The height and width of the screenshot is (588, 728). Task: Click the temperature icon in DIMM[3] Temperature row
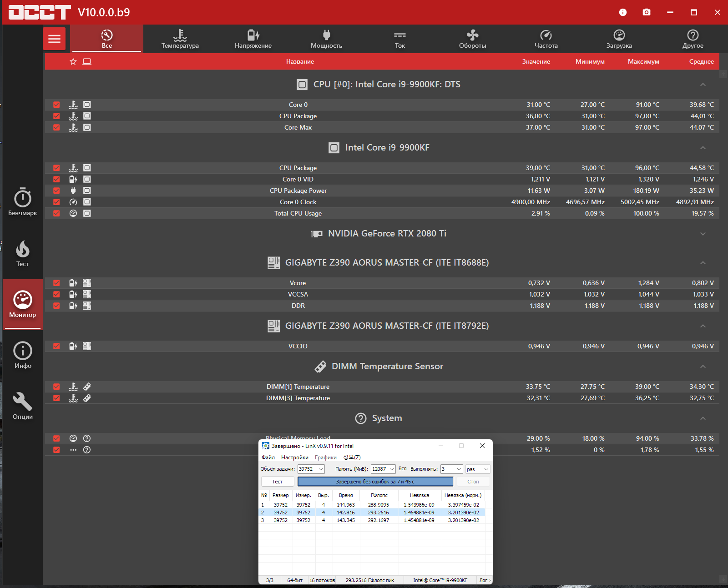point(73,398)
